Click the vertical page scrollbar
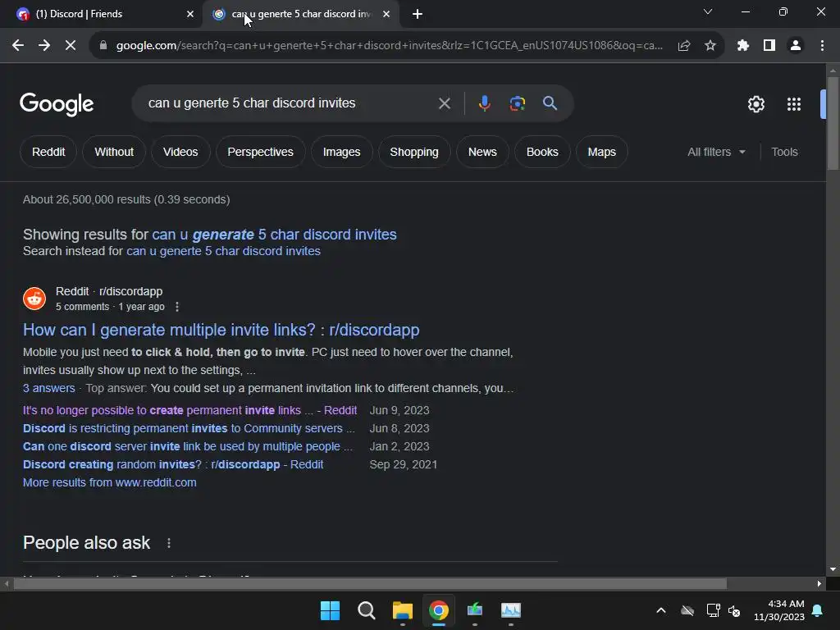The image size is (840, 630). click(833, 125)
